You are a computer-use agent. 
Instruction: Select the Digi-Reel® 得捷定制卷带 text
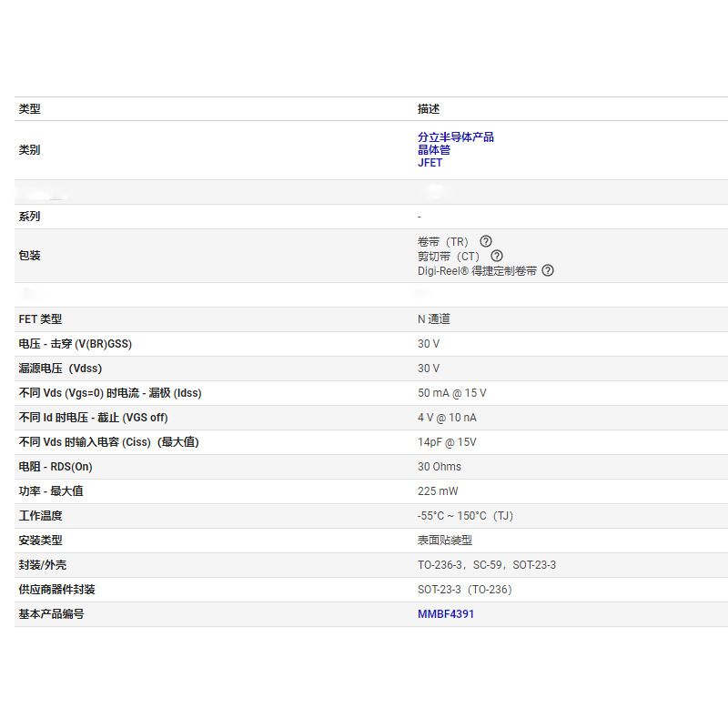(477, 270)
